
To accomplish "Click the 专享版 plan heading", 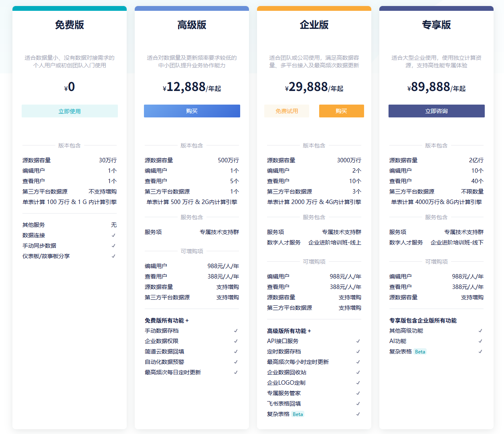I will tap(436, 25).
